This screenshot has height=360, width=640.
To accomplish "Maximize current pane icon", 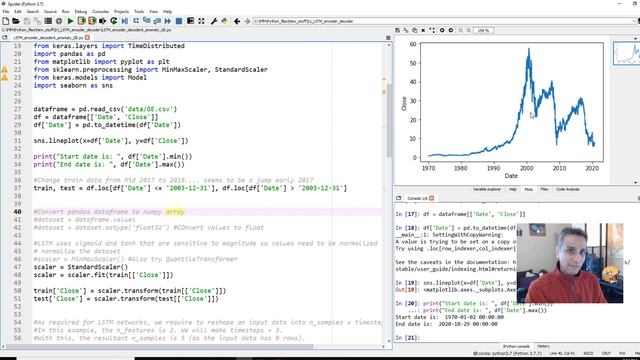I will pyautogui.click(x=190, y=21).
